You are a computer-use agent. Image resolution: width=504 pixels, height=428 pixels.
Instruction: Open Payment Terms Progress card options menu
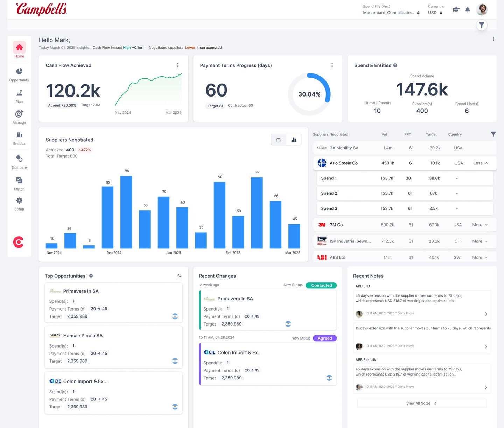click(x=332, y=65)
